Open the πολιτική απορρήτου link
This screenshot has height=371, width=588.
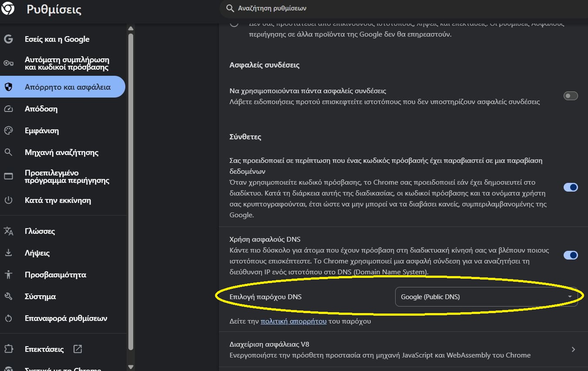tap(293, 321)
